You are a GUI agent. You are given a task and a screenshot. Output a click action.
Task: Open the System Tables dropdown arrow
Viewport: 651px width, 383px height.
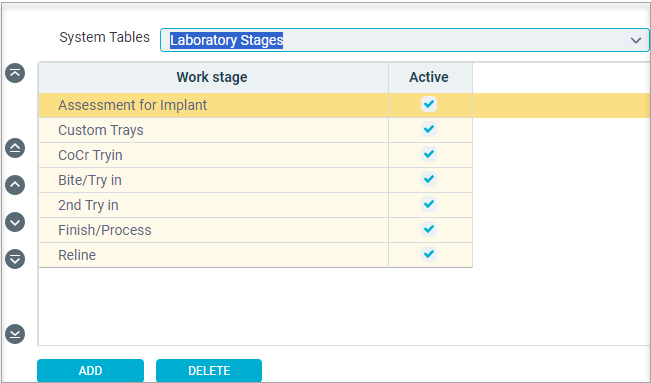tap(636, 40)
